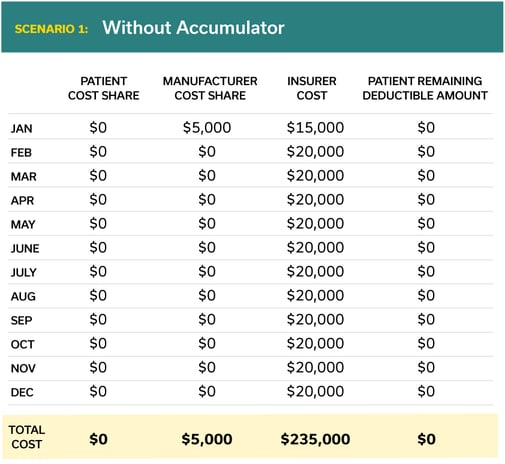This screenshot has width=505, height=464.
Task: Click the $235,000 total insurer cost
Action: pyautogui.click(x=315, y=439)
